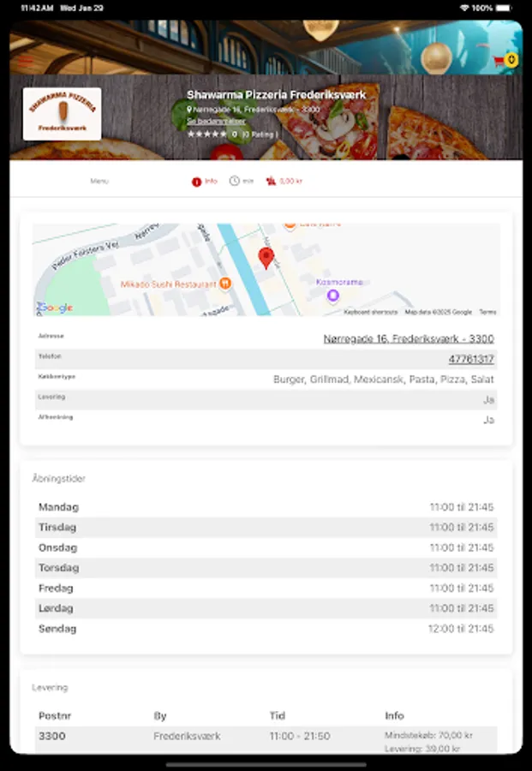Viewport: 532px width, 771px height.
Task: Click the Shawarma Pizzeria logo thumbnail
Action: point(62,114)
